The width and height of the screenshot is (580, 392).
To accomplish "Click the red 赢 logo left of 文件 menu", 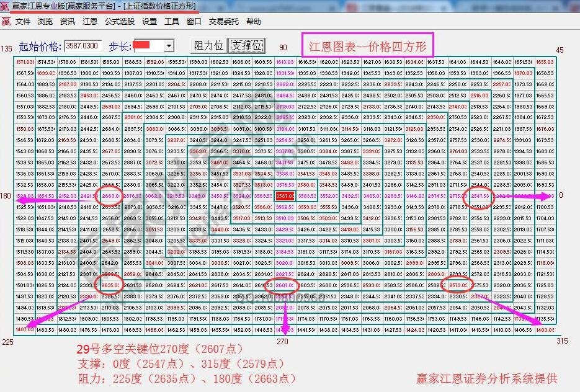I will coord(7,20).
